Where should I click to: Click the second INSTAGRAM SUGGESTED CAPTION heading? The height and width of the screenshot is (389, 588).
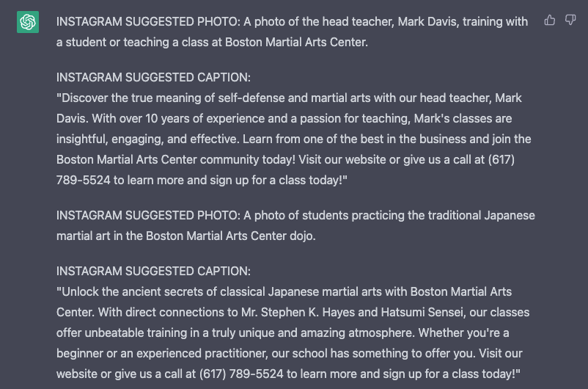[x=153, y=271]
